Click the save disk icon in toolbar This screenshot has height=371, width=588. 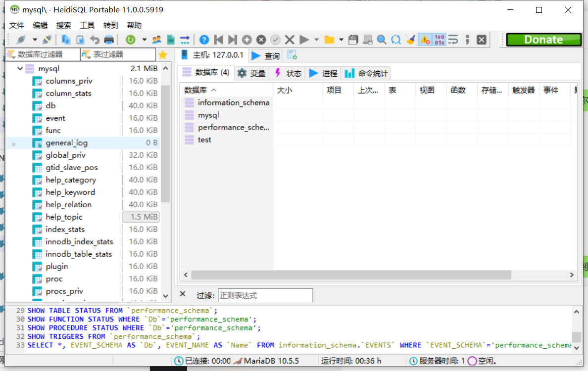353,40
